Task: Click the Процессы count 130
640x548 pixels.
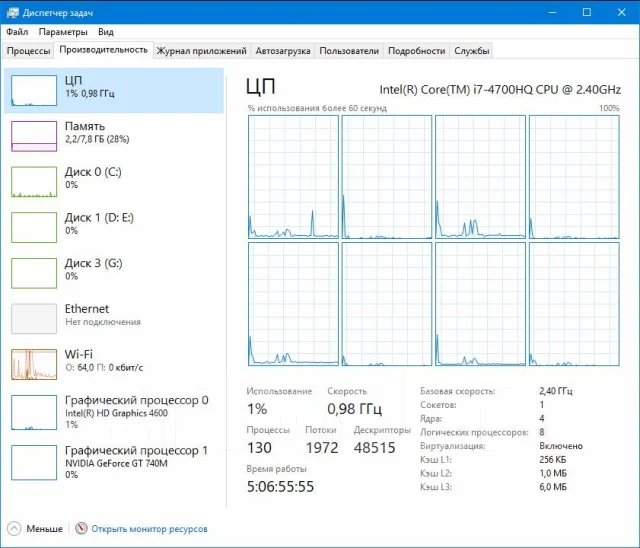Action: click(259, 448)
